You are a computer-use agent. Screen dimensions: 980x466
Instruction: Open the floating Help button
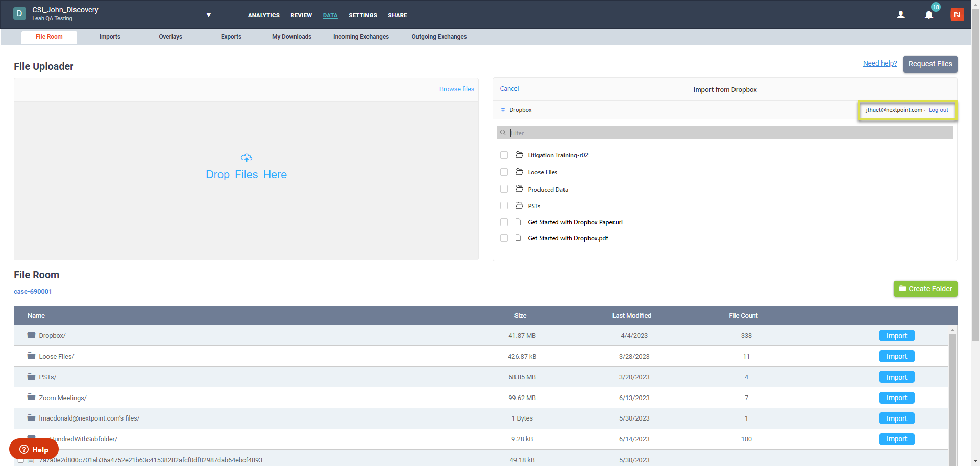34,449
